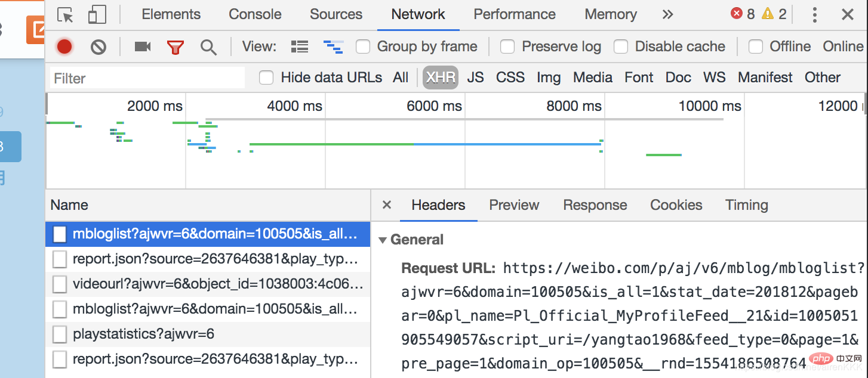Open the Response tab
The height and width of the screenshot is (378, 868).
[x=595, y=205]
